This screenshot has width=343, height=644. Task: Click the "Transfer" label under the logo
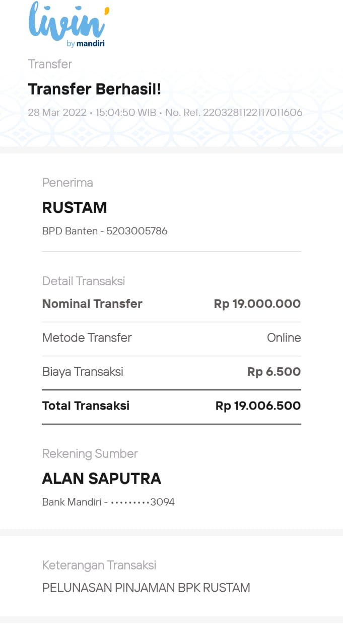[x=50, y=64]
